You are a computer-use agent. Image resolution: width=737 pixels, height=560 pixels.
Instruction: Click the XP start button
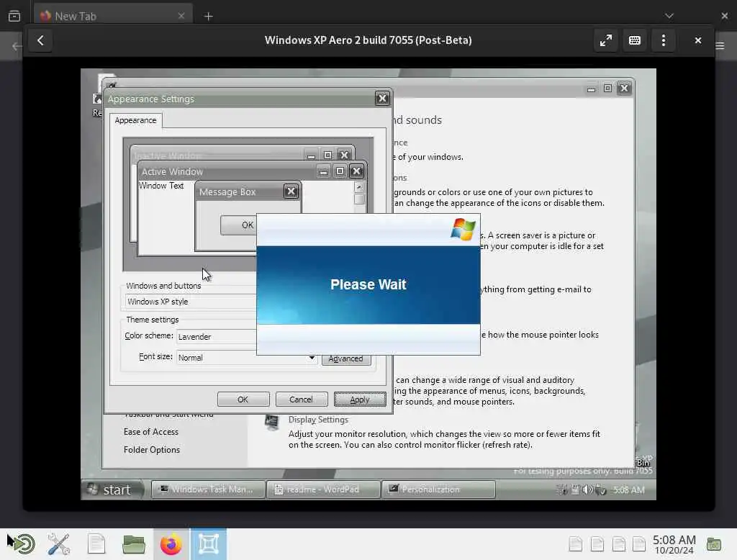[112, 489]
